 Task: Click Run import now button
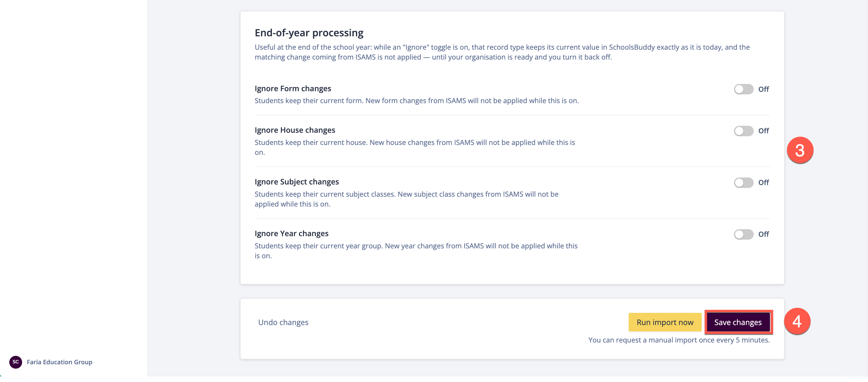pos(665,322)
